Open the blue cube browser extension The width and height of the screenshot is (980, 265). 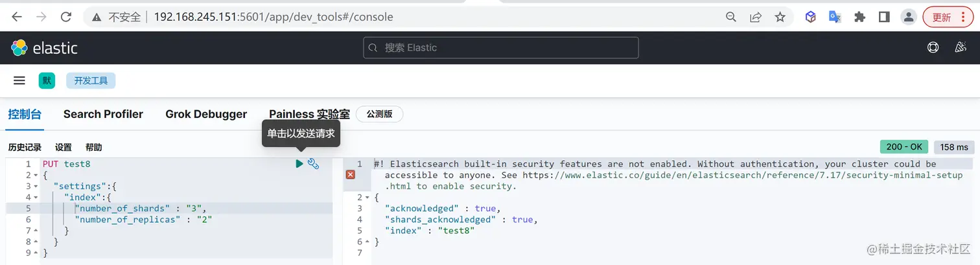point(811,17)
